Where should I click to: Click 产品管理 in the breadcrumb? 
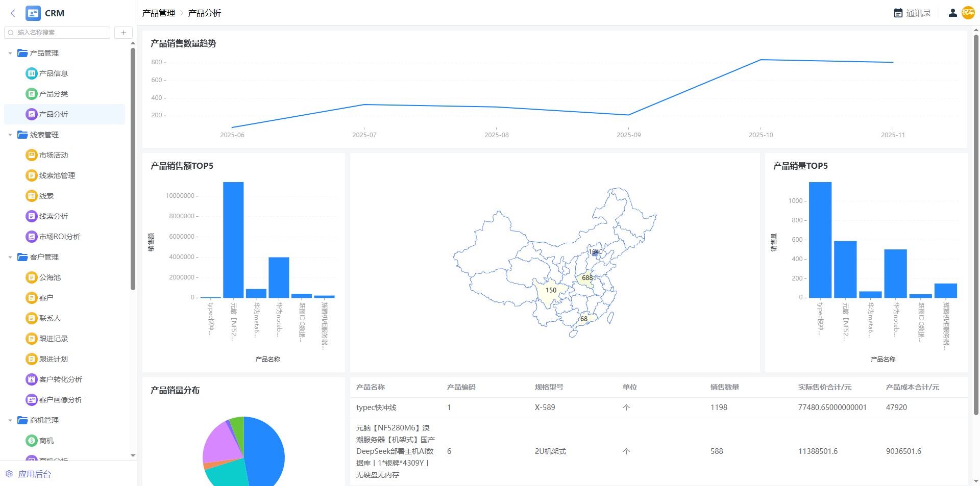point(158,13)
